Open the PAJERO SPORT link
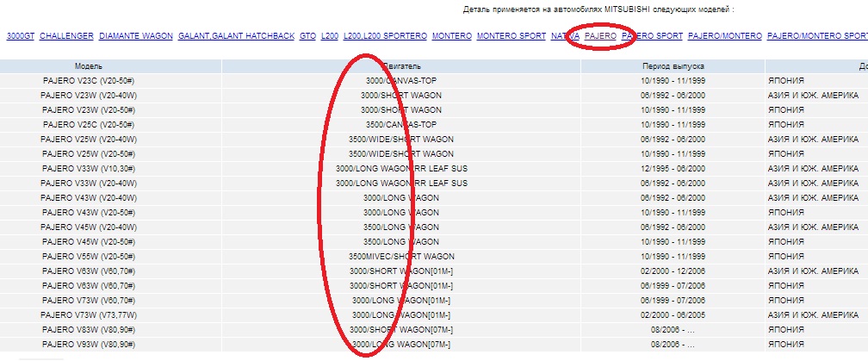The width and height of the screenshot is (868, 361). (x=652, y=36)
